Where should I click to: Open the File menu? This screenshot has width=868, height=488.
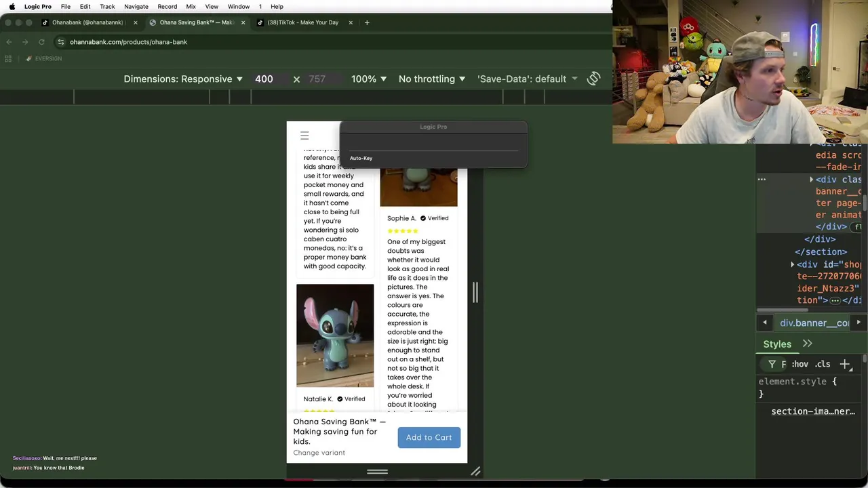pos(66,7)
